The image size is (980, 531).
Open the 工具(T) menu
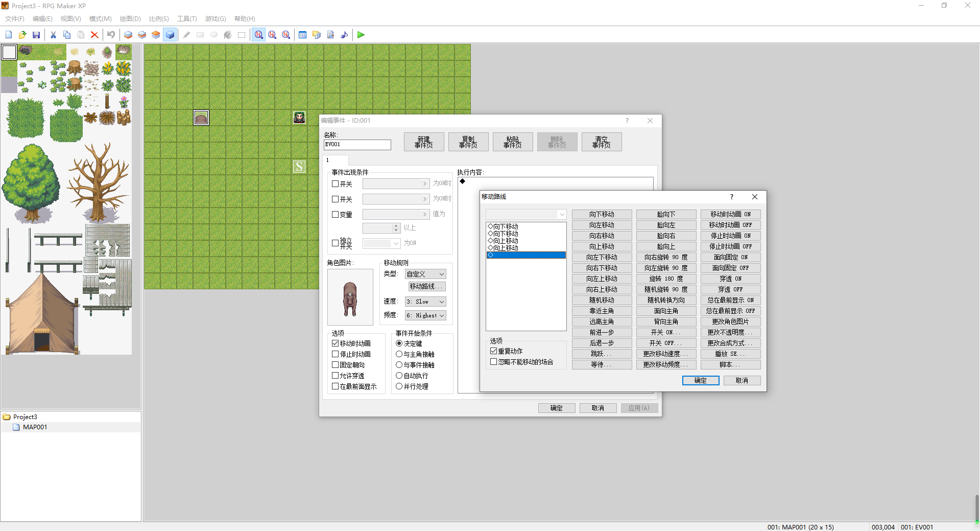[187, 19]
